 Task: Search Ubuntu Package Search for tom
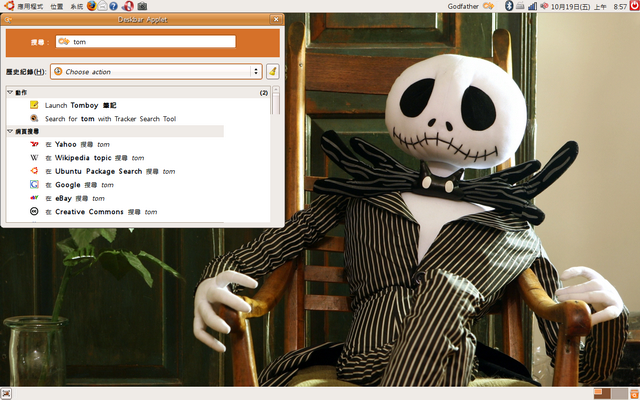[x=110, y=171]
